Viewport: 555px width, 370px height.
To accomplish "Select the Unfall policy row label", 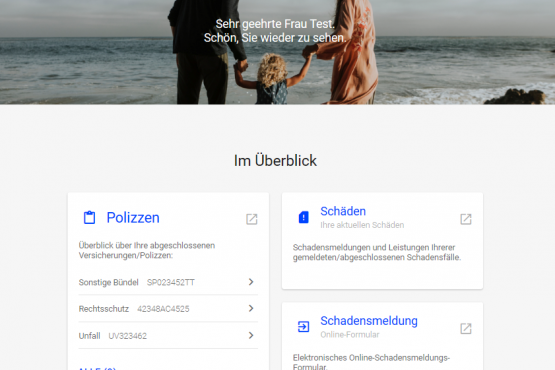I will pos(90,336).
